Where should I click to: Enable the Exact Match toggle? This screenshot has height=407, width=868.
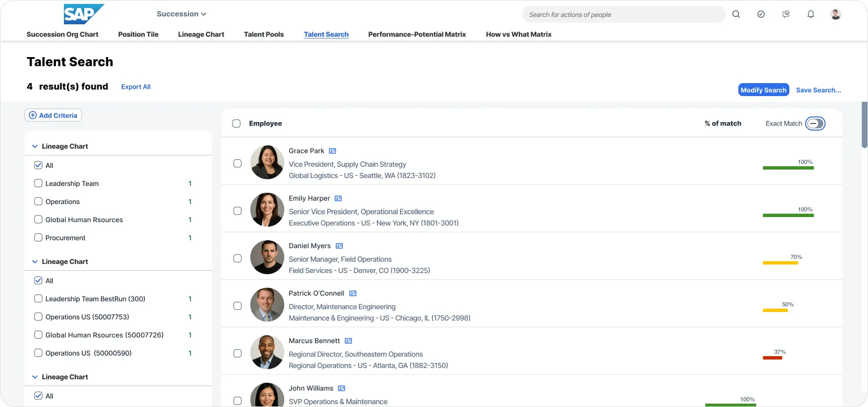(x=815, y=123)
